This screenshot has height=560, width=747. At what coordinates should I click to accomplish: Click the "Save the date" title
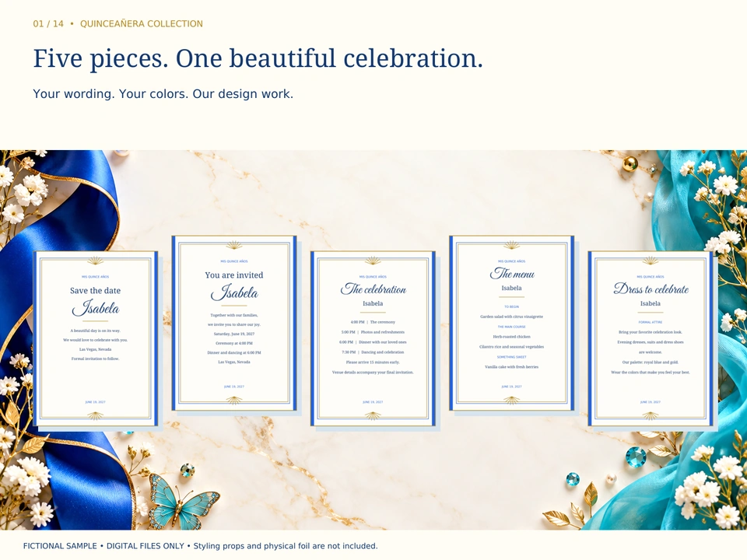(x=95, y=290)
